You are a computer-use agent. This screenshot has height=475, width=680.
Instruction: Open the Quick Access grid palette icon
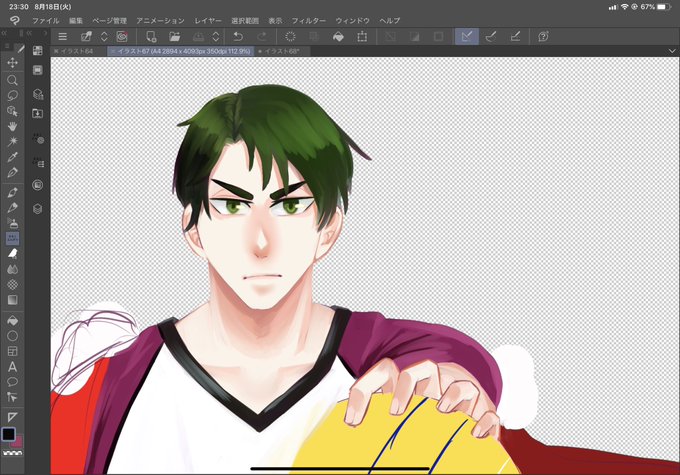pyautogui.click(x=38, y=50)
